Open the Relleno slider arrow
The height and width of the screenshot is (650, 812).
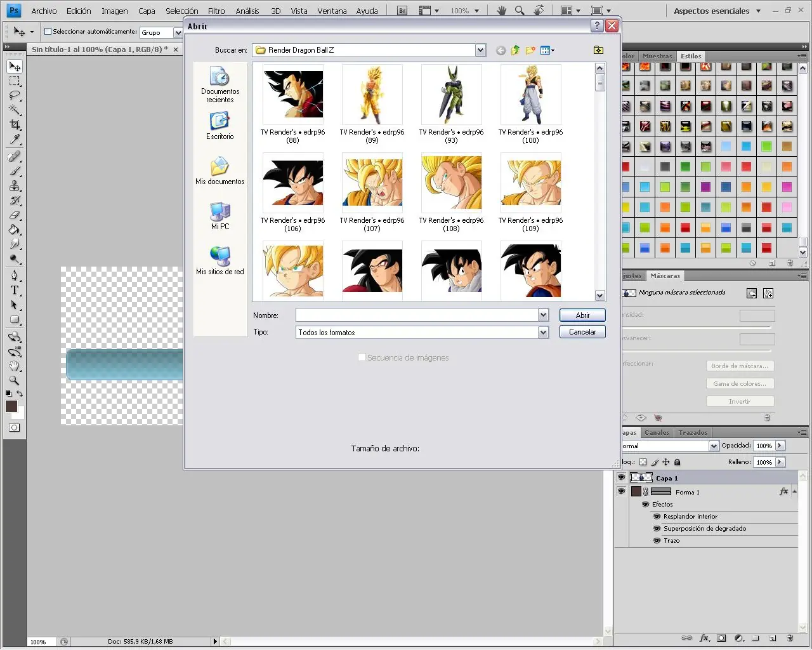[780, 462]
